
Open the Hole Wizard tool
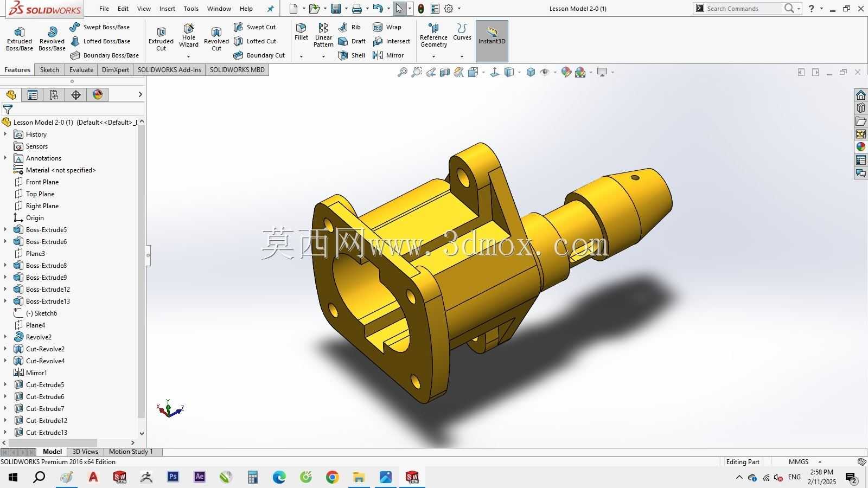point(189,36)
